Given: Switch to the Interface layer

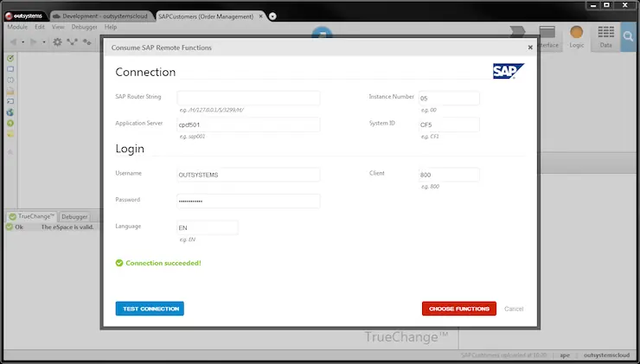Looking at the screenshot, I should click(547, 37).
